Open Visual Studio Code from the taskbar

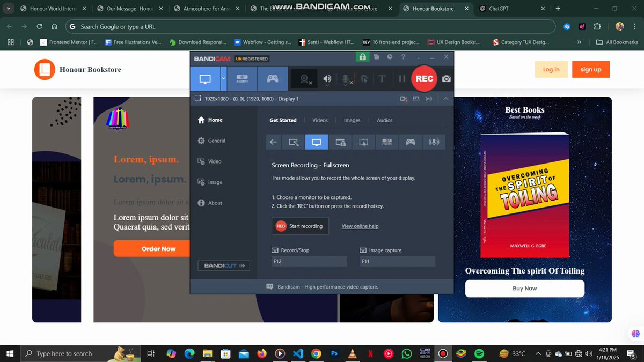coord(298,353)
